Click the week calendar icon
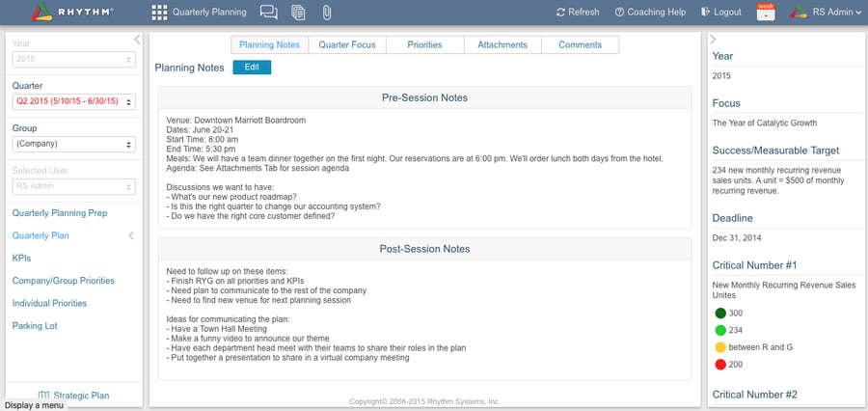Image resolution: width=868 pixels, height=411 pixels. tap(765, 12)
